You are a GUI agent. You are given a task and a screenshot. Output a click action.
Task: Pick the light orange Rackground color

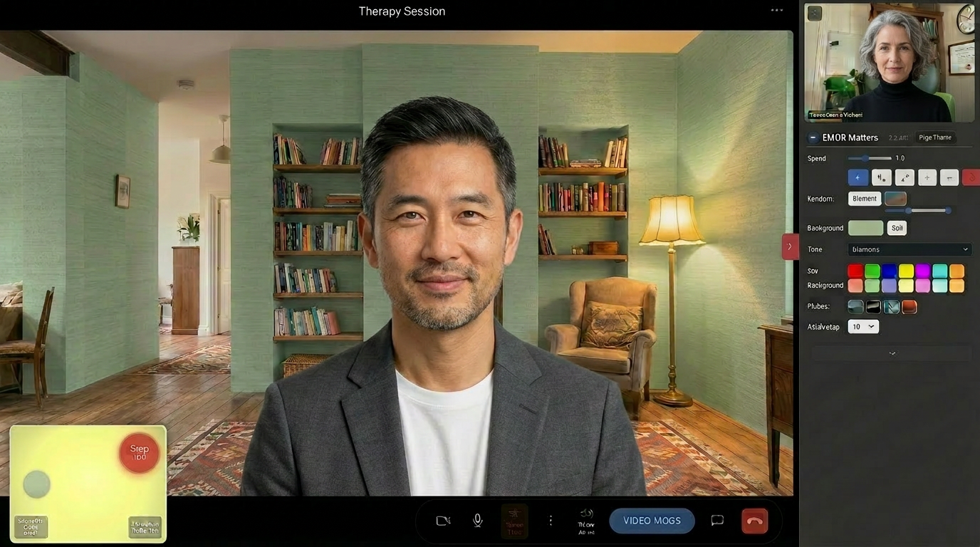956,286
